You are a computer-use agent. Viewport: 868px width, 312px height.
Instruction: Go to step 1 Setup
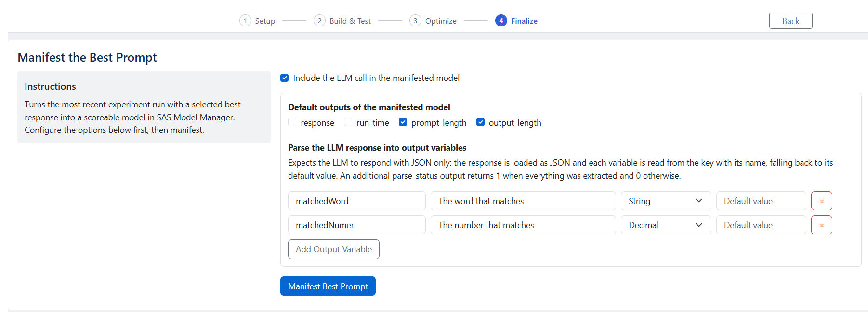point(257,21)
